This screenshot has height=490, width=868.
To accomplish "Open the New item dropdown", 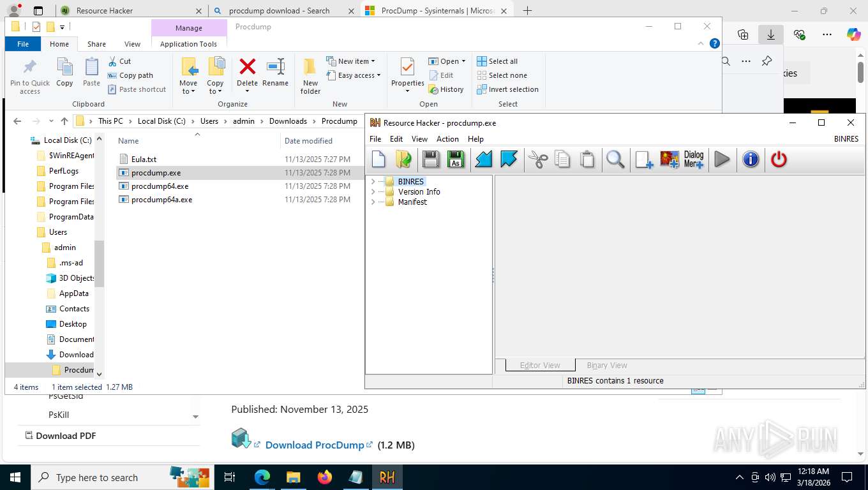I will pyautogui.click(x=351, y=61).
